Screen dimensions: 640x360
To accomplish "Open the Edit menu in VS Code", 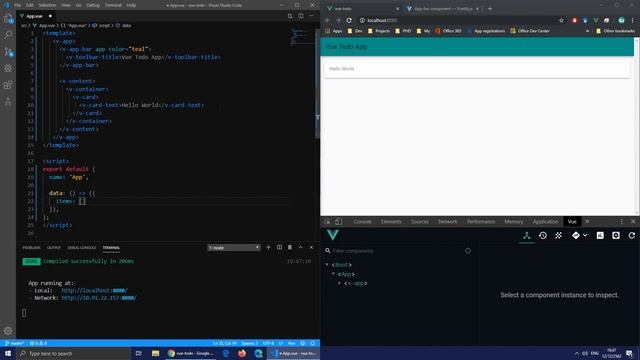I will (30, 5).
